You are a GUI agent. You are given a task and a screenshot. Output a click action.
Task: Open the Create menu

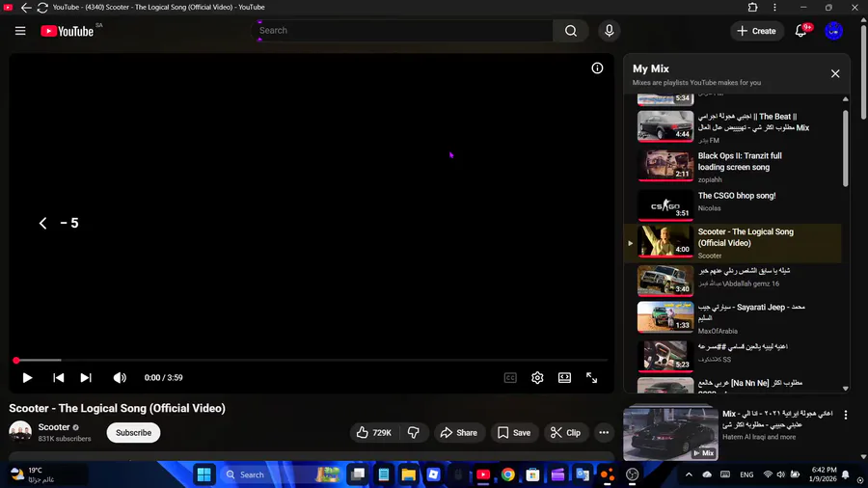pyautogui.click(x=757, y=31)
